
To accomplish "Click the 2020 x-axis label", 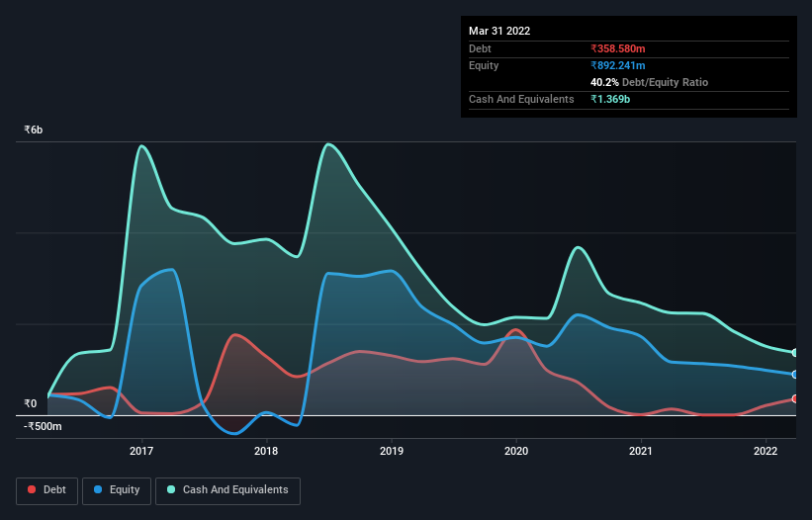I will click(516, 451).
